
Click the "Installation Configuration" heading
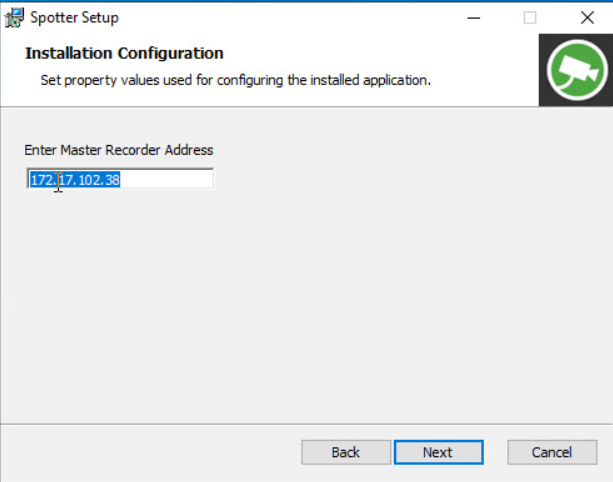tap(124, 53)
